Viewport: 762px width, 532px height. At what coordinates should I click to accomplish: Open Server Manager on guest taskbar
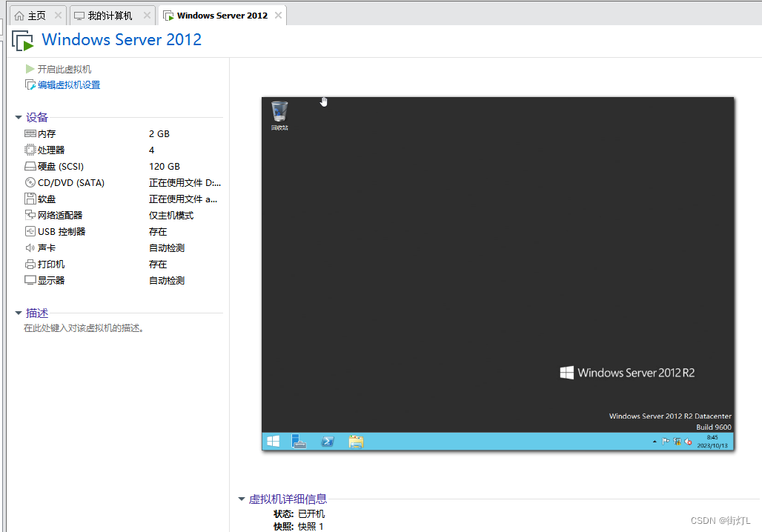coord(299,441)
